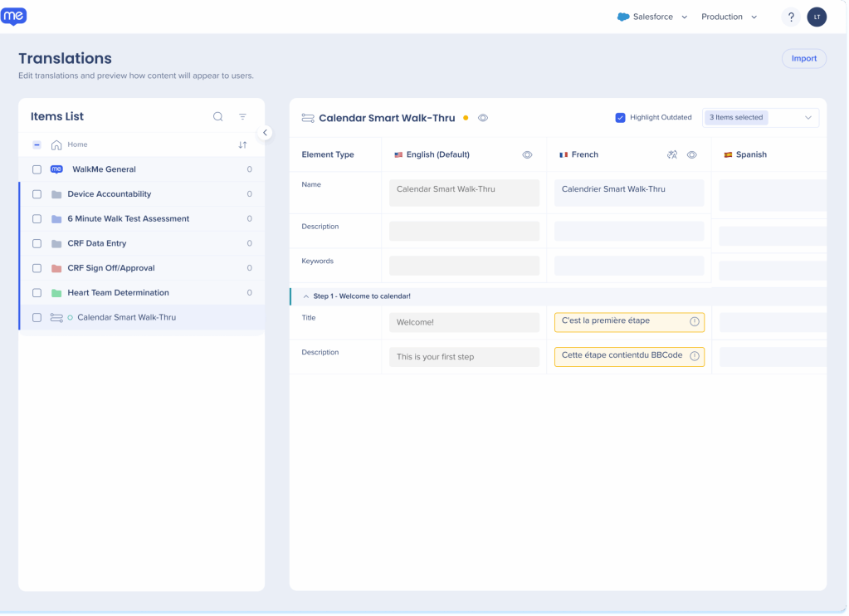Open the Items List filter icon
849x616 pixels.
(242, 117)
